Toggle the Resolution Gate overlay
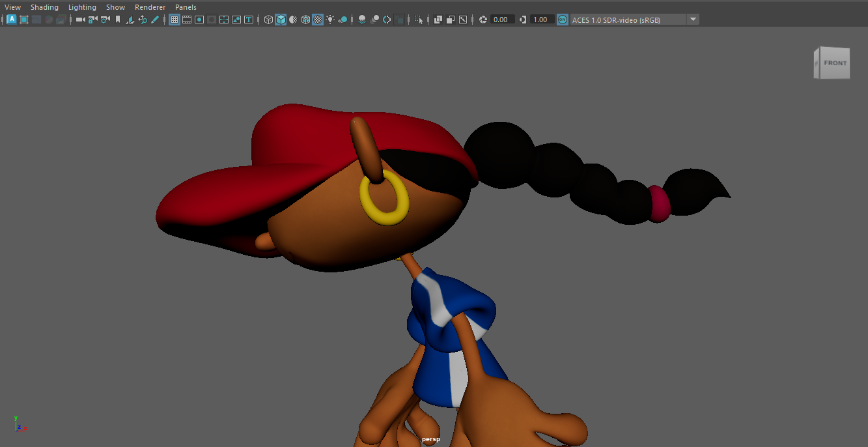868x447 pixels. pyautogui.click(x=199, y=20)
